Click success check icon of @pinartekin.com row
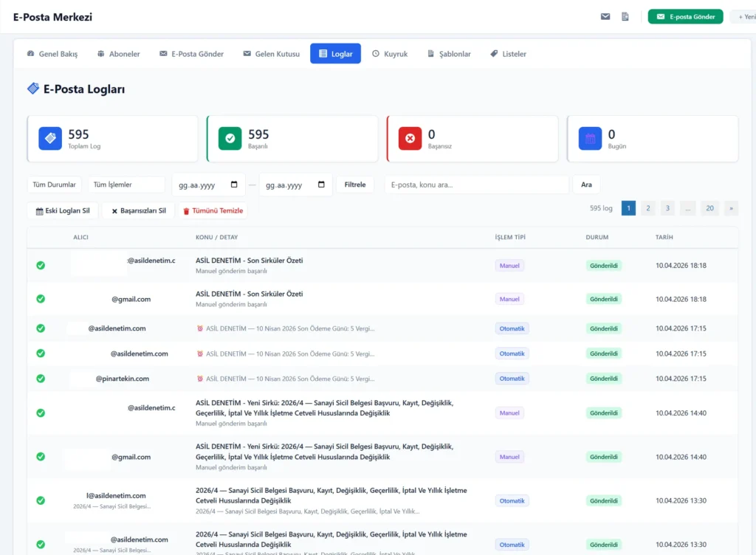Image resolution: width=756 pixels, height=555 pixels. pos(41,379)
